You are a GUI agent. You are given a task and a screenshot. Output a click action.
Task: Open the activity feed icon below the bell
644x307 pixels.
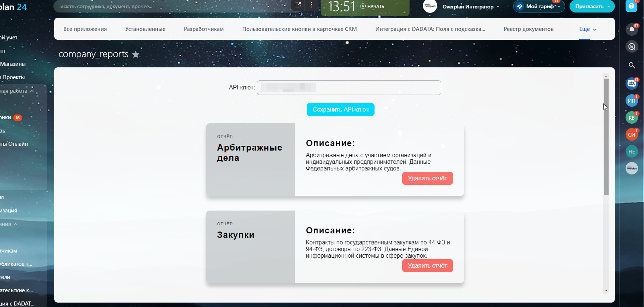coord(631,46)
